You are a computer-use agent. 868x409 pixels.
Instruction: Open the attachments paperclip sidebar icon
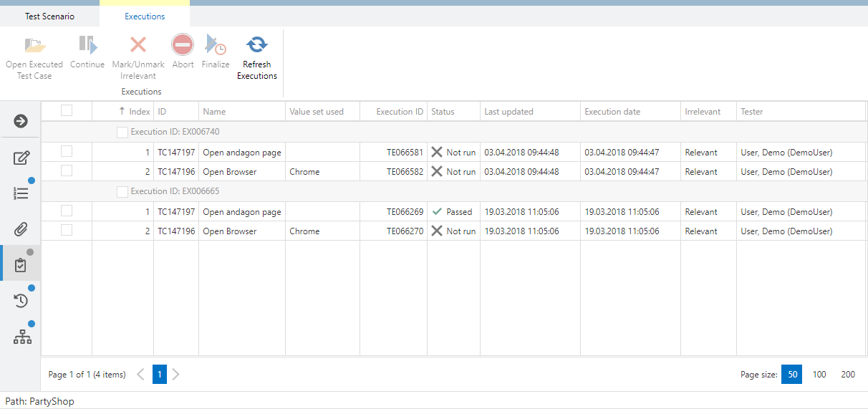pyautogui.click(x=21, y=229)
